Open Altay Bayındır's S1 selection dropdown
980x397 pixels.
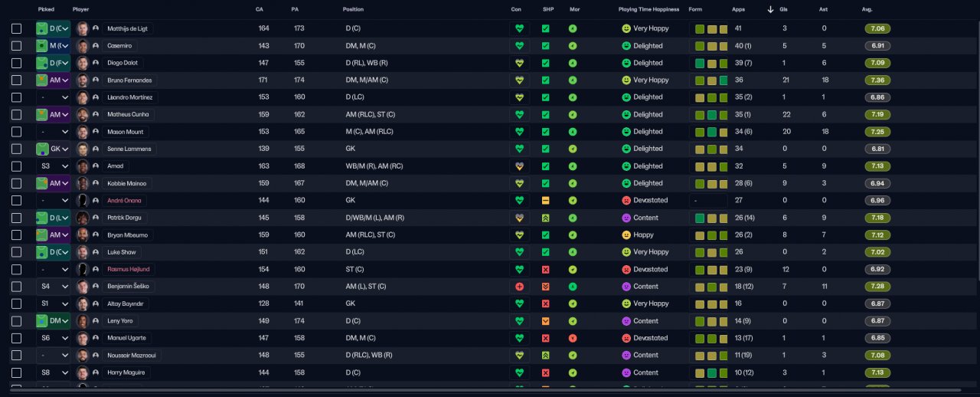(x=64, y=303)
